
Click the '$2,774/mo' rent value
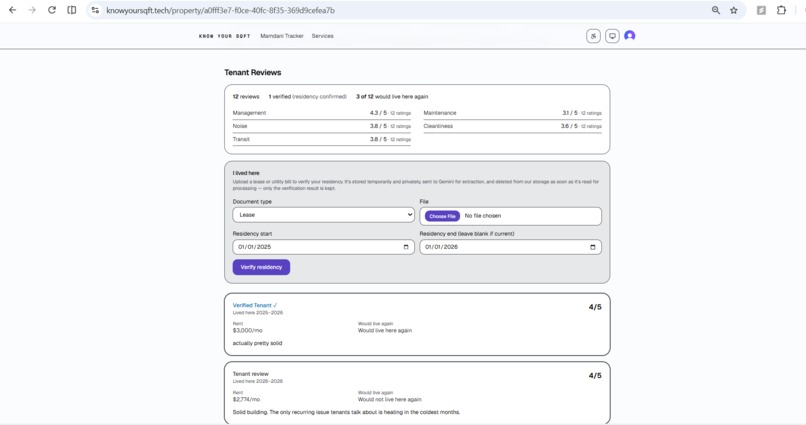pyautogui.click(x=246, y=399)
